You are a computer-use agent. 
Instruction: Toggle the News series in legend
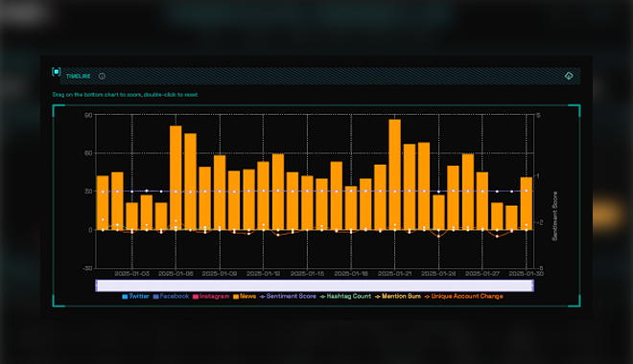coord(245,296)
